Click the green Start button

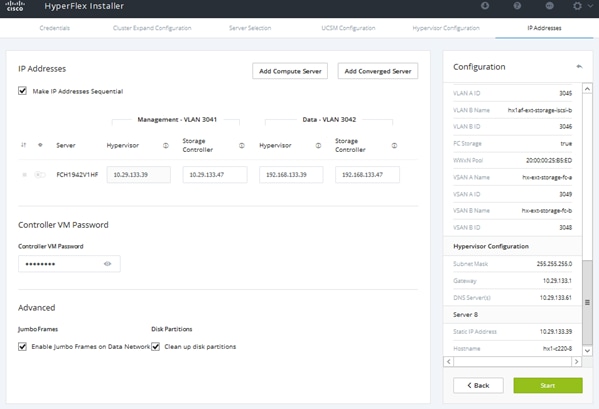548,385
